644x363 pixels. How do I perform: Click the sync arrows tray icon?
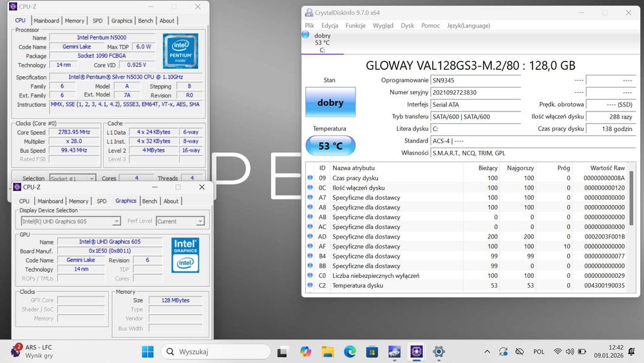point(503,351)
